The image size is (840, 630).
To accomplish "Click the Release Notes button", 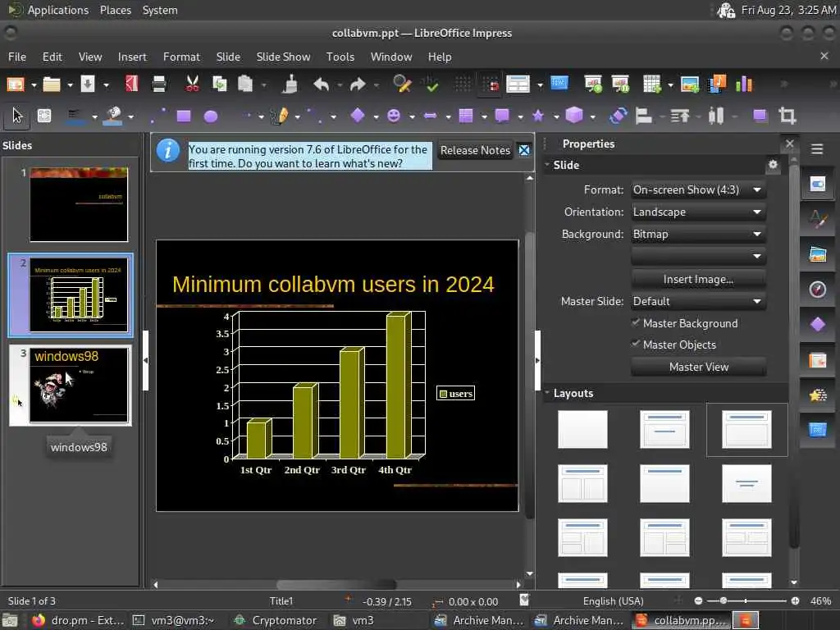I will point(475,151).
